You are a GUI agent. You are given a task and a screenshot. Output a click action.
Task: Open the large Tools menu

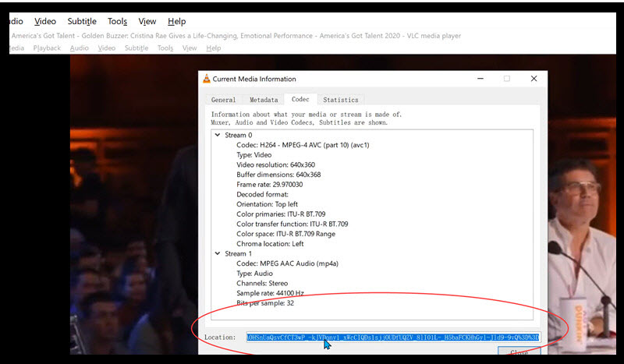(x=118, y=22)
